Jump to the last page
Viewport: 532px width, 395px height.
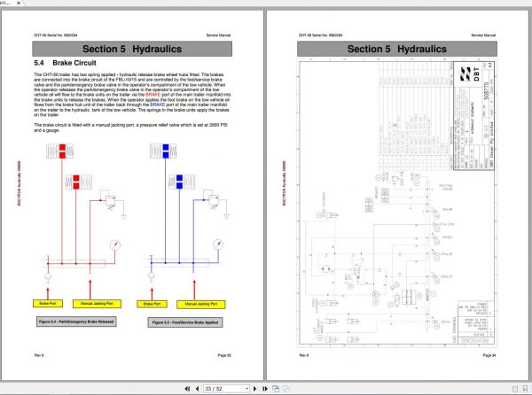pyautogui.click(x=265, y=389)
